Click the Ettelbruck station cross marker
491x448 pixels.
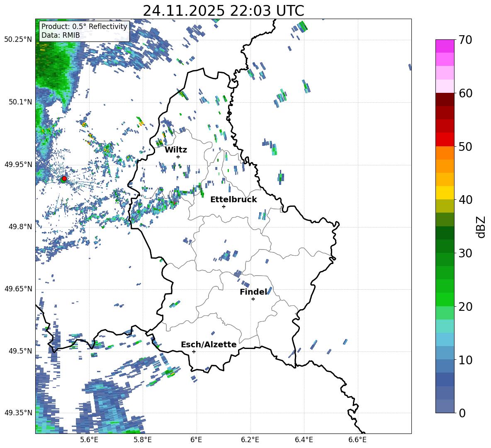pos(224,206)
